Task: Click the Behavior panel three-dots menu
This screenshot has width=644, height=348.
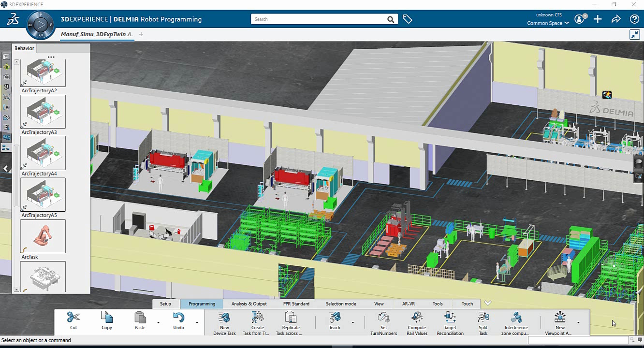Action: [51, 57]
